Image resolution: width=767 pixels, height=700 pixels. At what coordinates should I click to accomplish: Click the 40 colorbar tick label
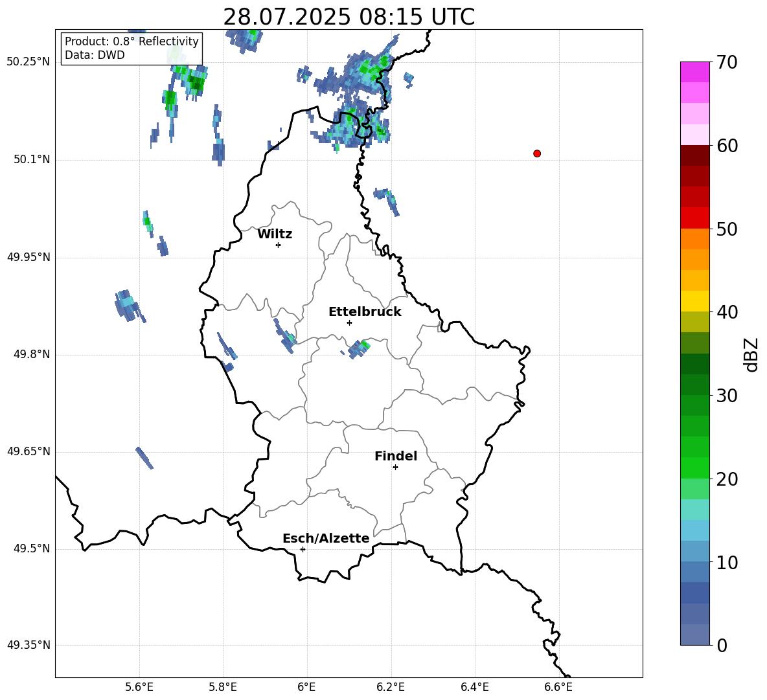[x=727, y=312]
